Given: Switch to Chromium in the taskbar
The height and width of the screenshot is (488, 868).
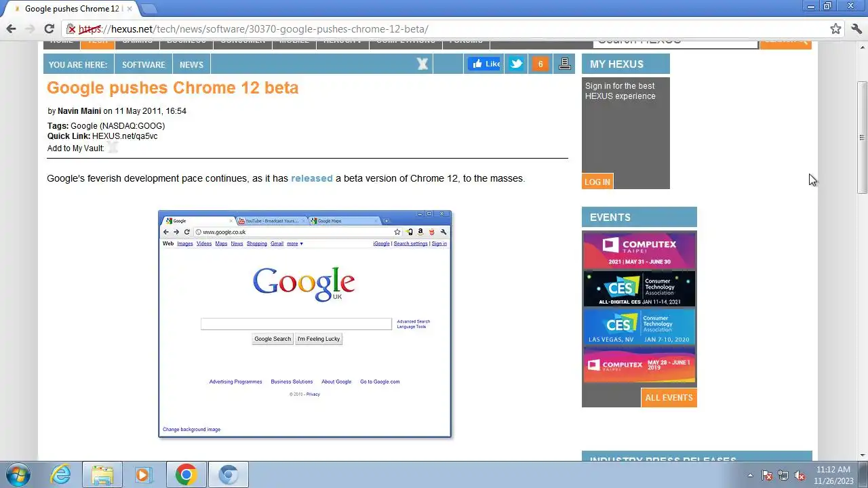Looking at the screenshot, I should 229,474.
